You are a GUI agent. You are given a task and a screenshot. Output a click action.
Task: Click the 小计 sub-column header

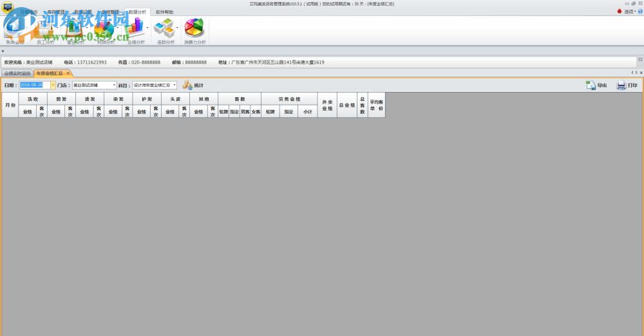(308, 111)
